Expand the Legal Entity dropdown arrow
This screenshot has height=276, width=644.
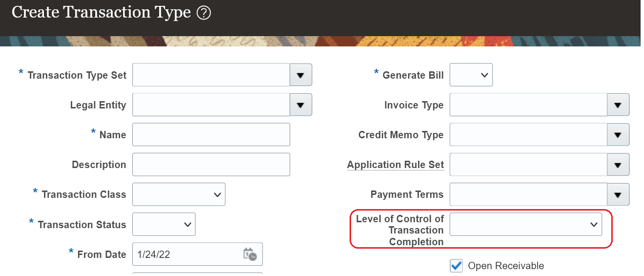pyautogui.click(x=301, y=105)
